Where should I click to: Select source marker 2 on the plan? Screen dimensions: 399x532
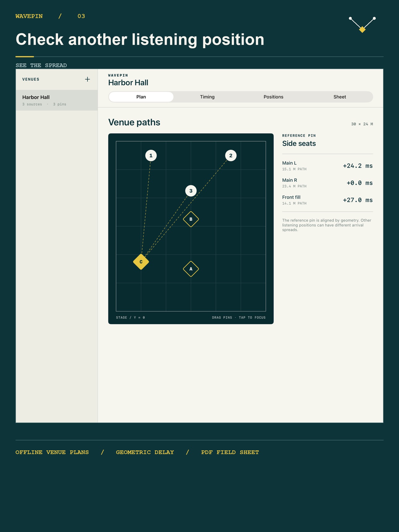pos(231,156)
